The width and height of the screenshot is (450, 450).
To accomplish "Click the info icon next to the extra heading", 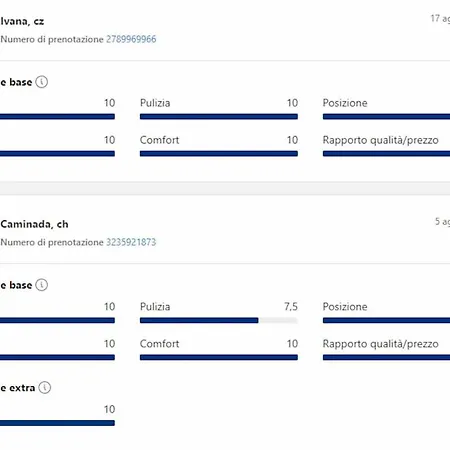I will (45, 388).
